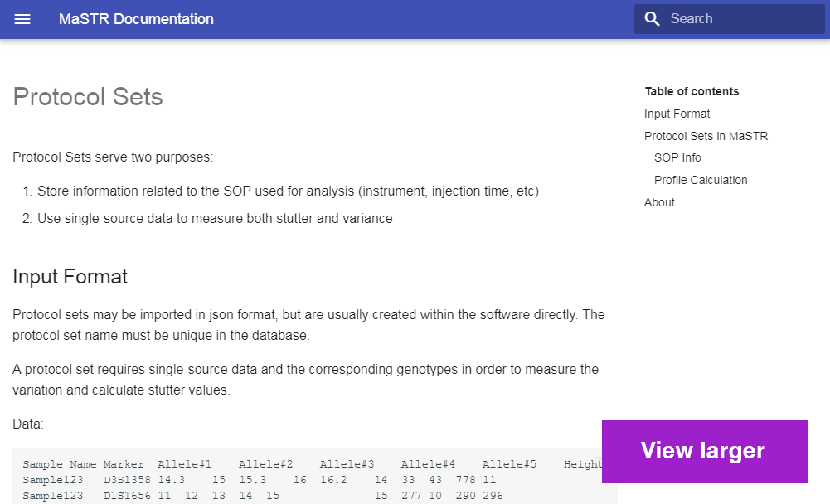Select 'Protocol Sets serve two purposes:' text
Image resolution: width=830 pixels, height=504 pixels.
coord(113,157)
